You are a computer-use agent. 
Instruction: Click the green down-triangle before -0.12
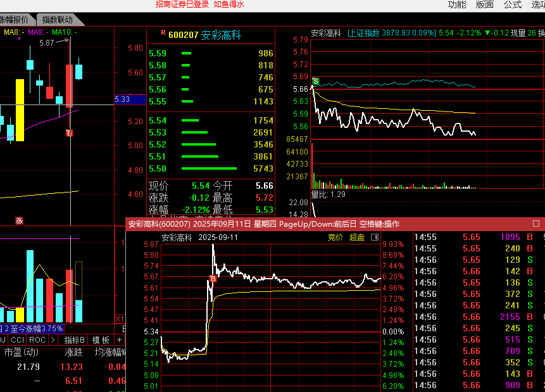tap(487, 33)
